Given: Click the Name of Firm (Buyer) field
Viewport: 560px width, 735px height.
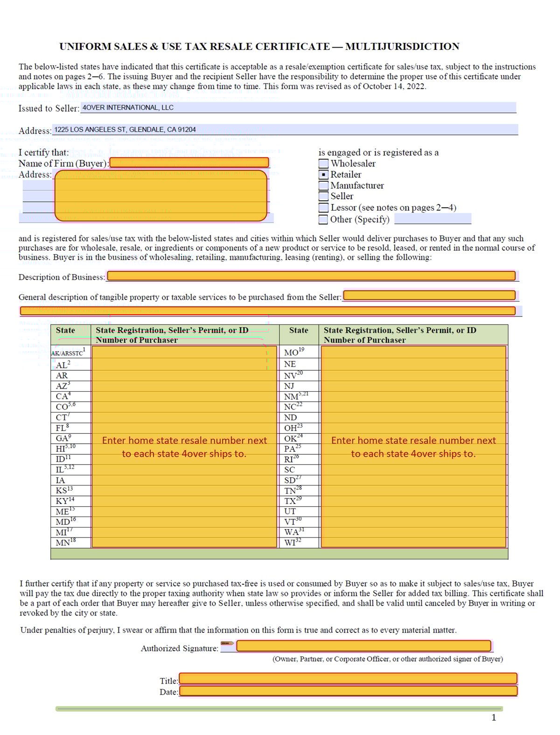Looking at the screenshot, I should [189, 163].
